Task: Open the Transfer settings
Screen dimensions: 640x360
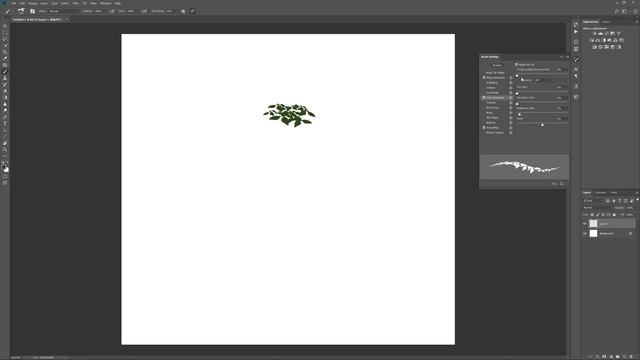Action: [x=491, y=102]
